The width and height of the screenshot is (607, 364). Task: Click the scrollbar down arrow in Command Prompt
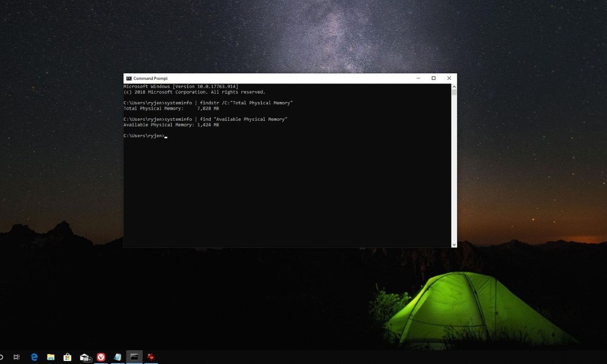(x=454, y=245)
